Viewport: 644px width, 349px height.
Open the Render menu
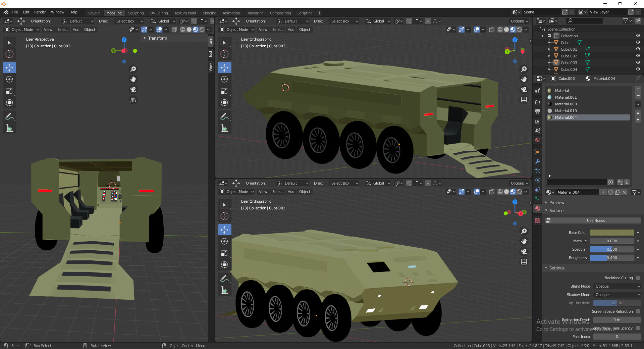pos(40,12)
